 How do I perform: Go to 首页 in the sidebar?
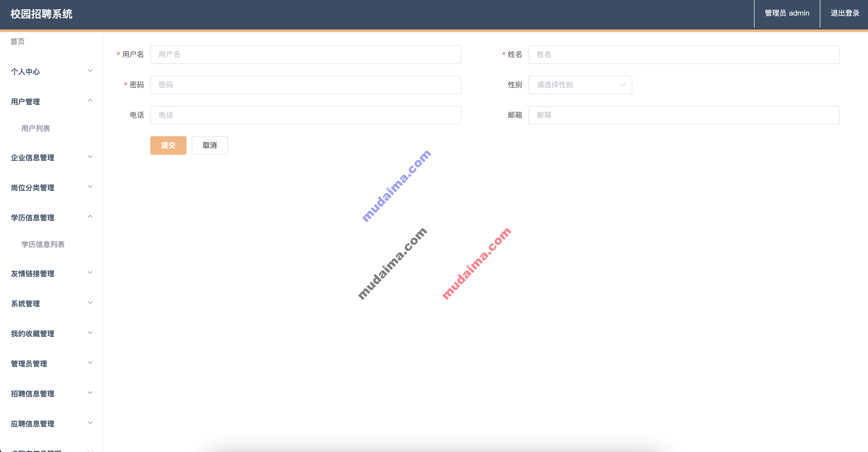click(18, 41)
